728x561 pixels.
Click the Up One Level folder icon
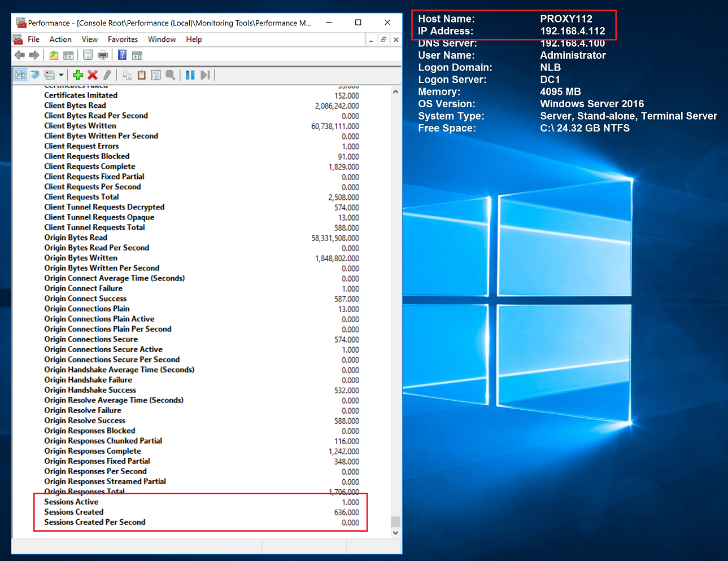click(54, 55)
